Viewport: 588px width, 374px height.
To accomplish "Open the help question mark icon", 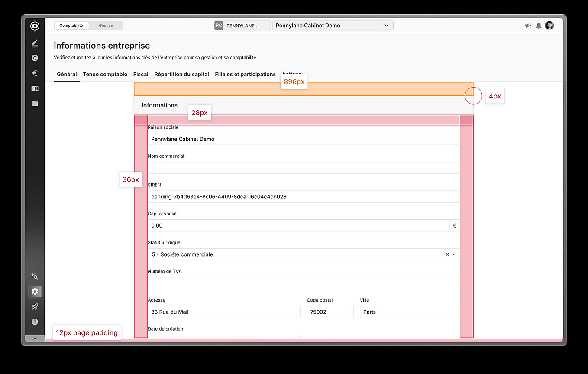I will [x=35, y=322].
